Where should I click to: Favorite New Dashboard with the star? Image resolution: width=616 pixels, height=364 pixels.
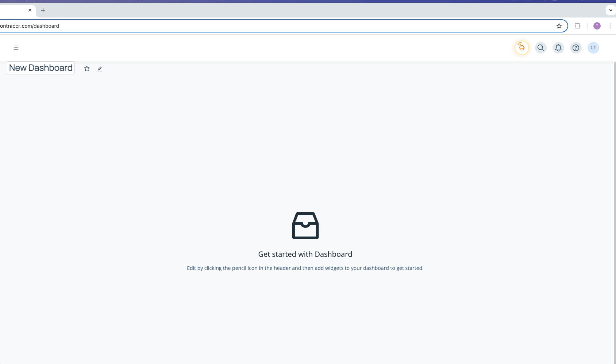tap(87, 69)
